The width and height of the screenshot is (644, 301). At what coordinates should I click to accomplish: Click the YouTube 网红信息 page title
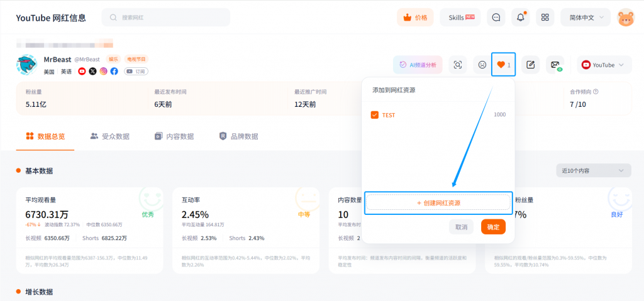[x=51, y=18]
